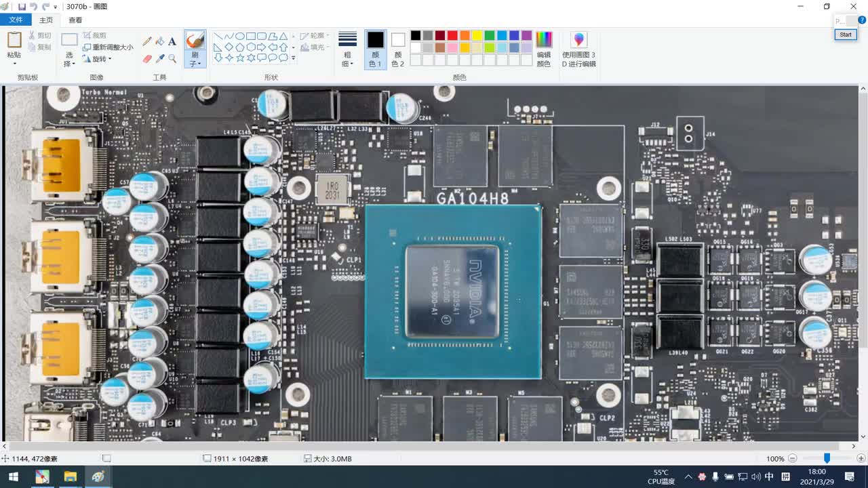The width and height of the screenshot is (868, 488).
Task: Select the Magnifier tool
Action: click(x=172, y=59)
